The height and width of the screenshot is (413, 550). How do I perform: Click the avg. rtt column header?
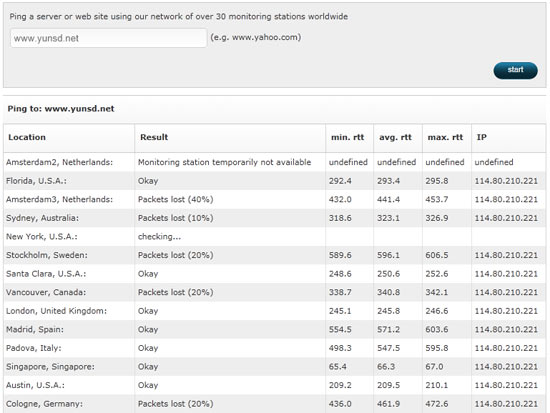point(395,137)
